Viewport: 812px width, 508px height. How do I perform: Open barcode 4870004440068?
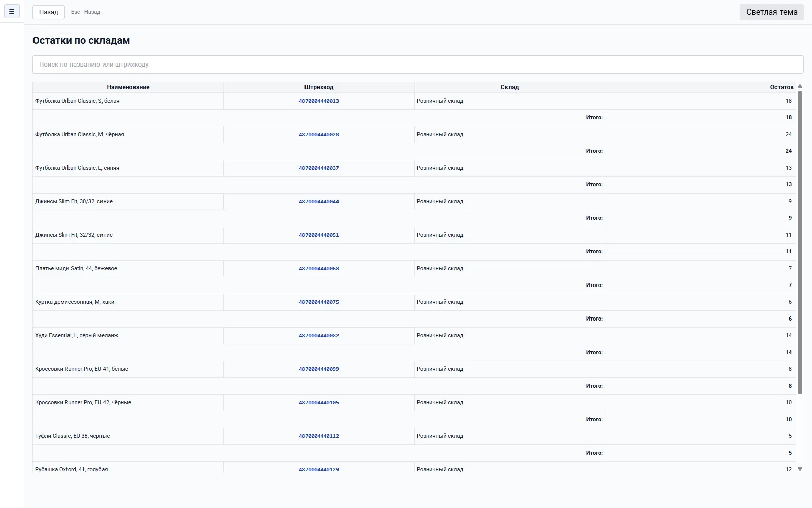(x=319, y=269)
